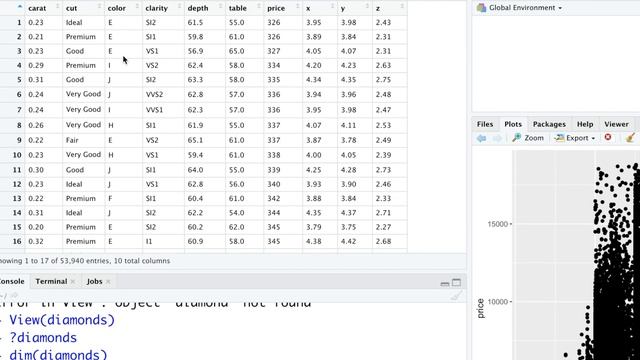Minimize the console pane
Image resolution: width=640 pixels, height=360 pixels.
[x=445, y=283]
